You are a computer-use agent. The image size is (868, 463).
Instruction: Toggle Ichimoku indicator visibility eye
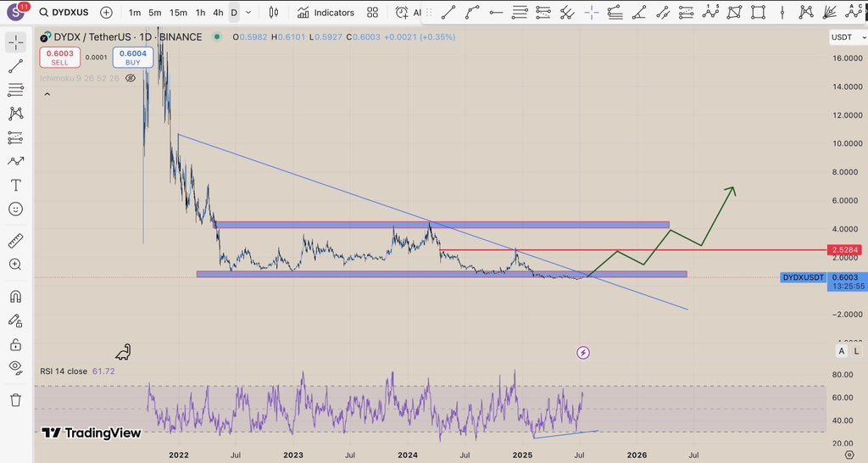click(131, 78)
